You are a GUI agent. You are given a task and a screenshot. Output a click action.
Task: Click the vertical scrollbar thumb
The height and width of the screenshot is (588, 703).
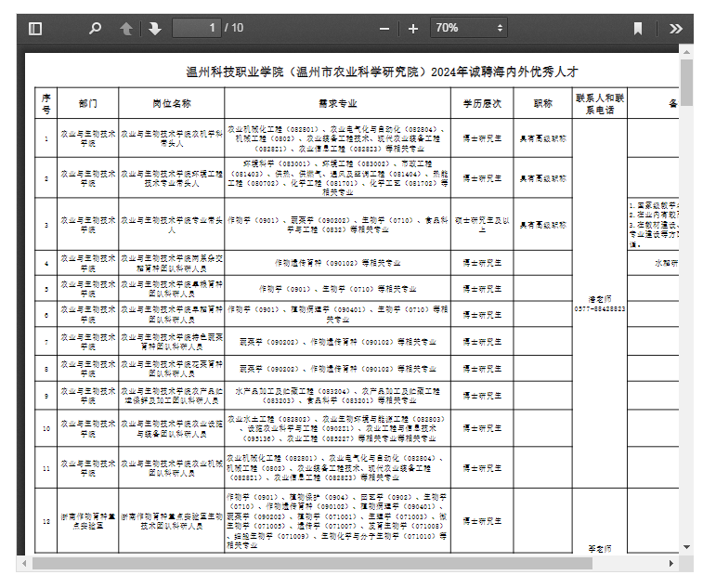click(686, 83)
